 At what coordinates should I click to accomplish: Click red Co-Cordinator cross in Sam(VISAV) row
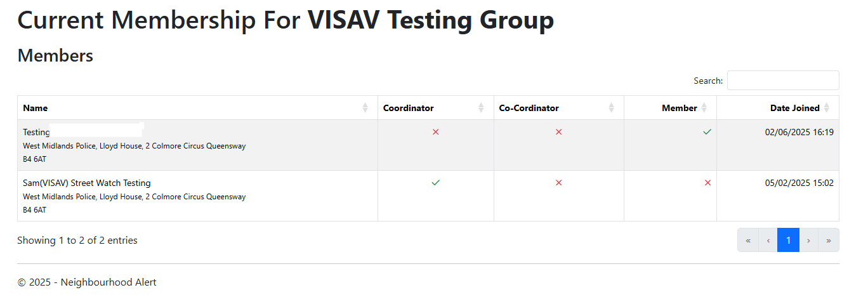click(x=559, y=183)
